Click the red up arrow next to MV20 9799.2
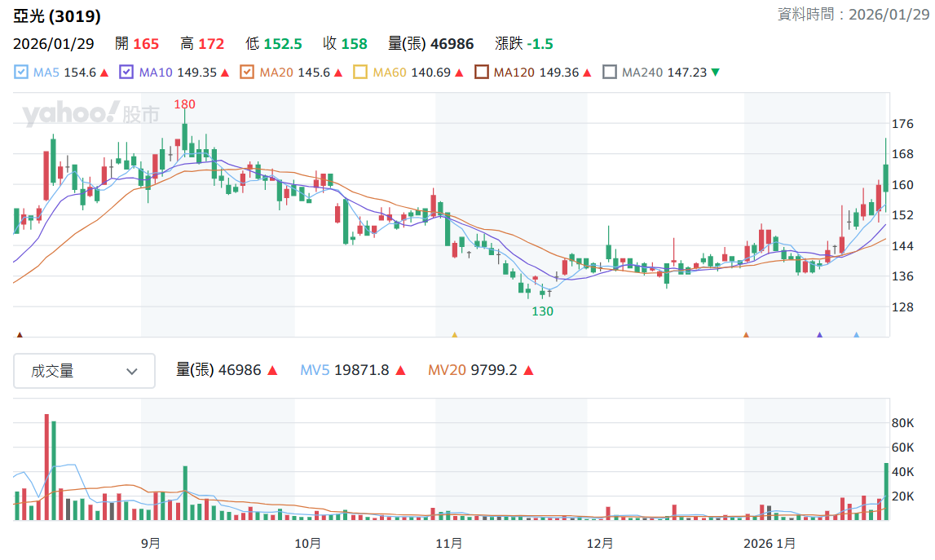Screen dimensions: 935x560 click(x=528, y=370)
